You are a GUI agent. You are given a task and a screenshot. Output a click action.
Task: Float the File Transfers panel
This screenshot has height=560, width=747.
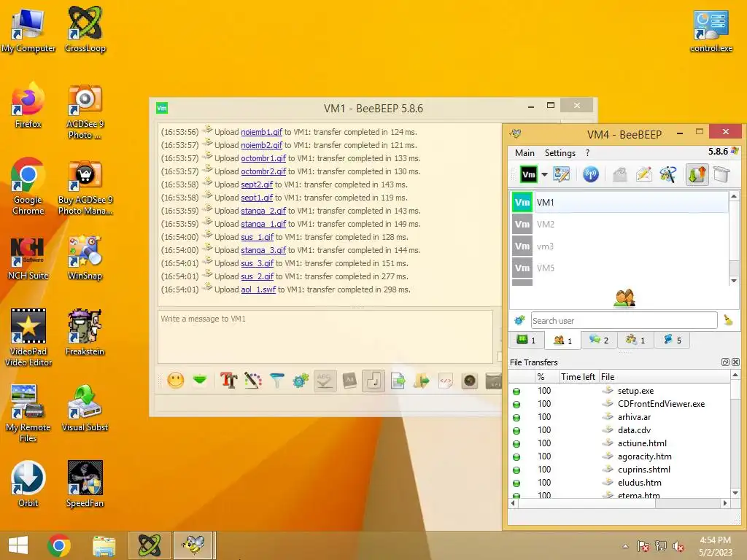(725, 362)
